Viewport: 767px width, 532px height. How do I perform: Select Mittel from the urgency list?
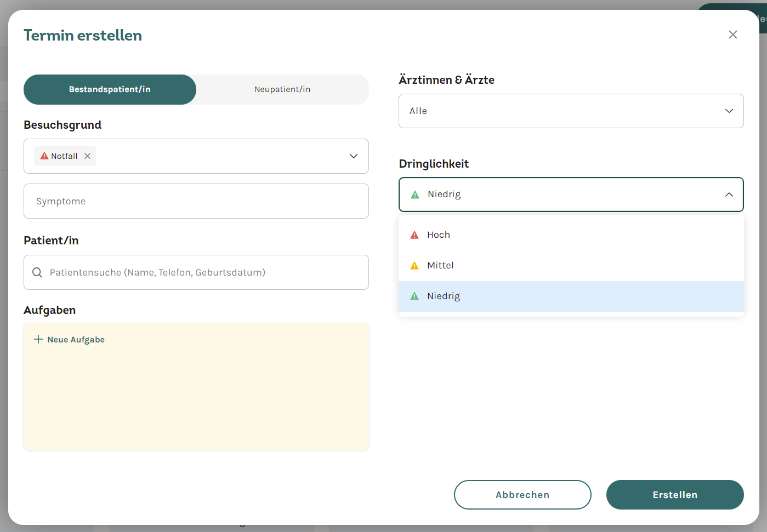click(571, 265)
